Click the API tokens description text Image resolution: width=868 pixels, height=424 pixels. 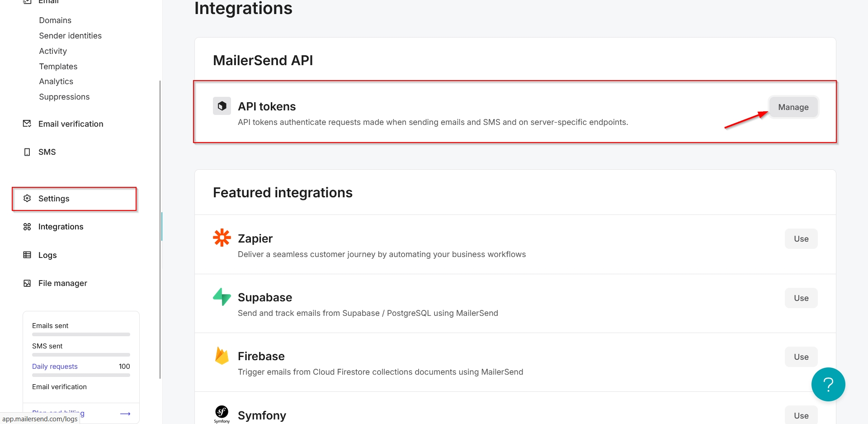tap(433, 122)
